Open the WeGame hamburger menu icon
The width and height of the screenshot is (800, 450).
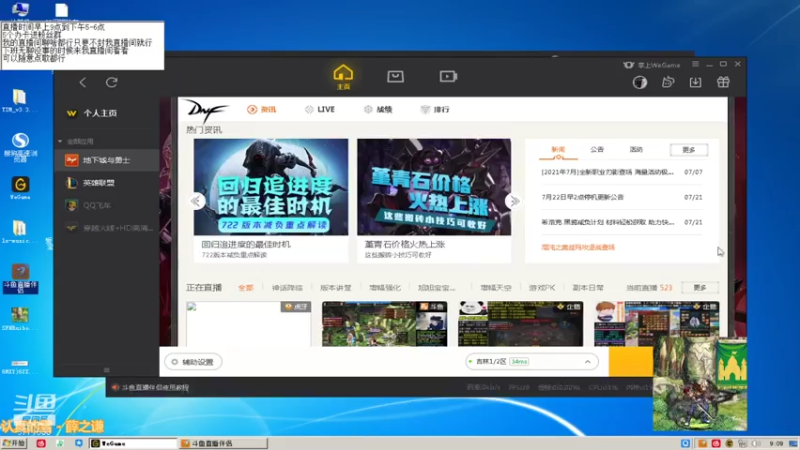pos(695,64)
